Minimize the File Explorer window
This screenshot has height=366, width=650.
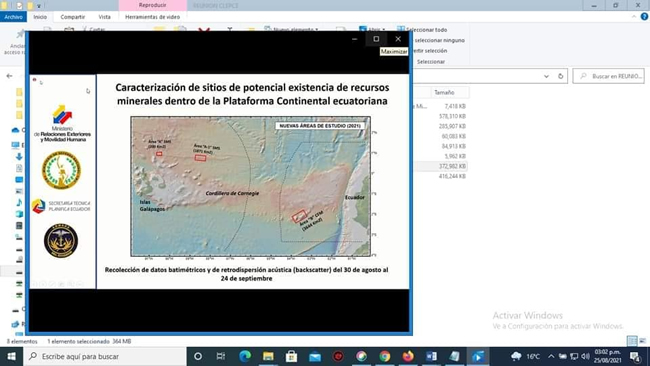pyautogui.click(x=594, y=5)
